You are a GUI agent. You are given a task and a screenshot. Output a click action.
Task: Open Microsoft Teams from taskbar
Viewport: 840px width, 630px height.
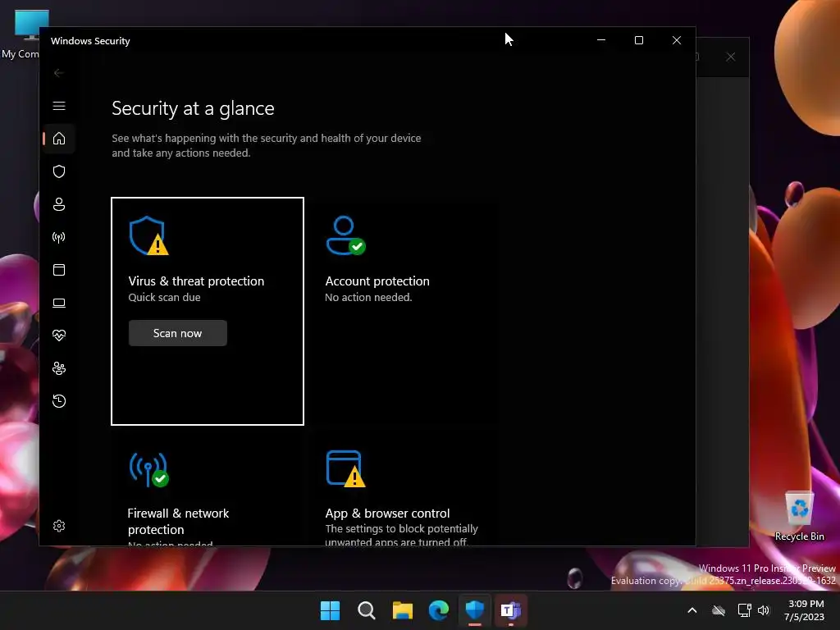click(510, 610)
